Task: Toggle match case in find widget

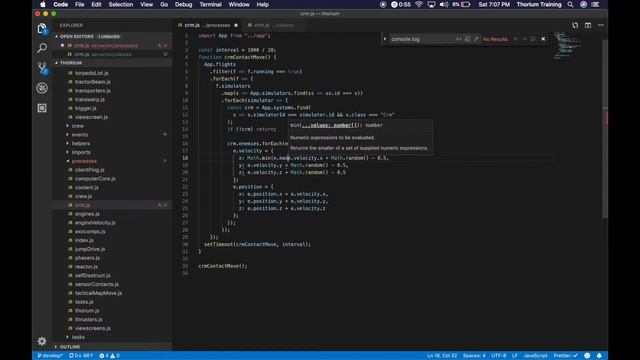Action: [x=459, y=39]
